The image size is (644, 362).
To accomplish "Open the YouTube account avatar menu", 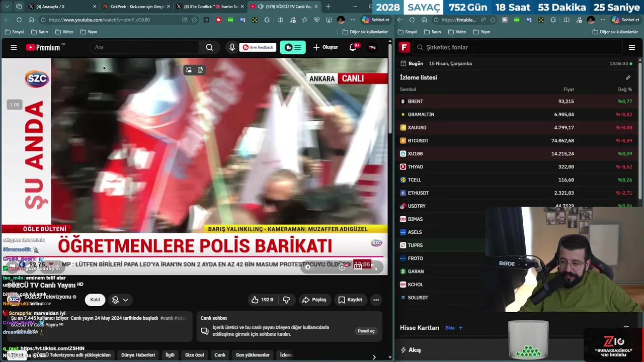I will click(372, 47).
